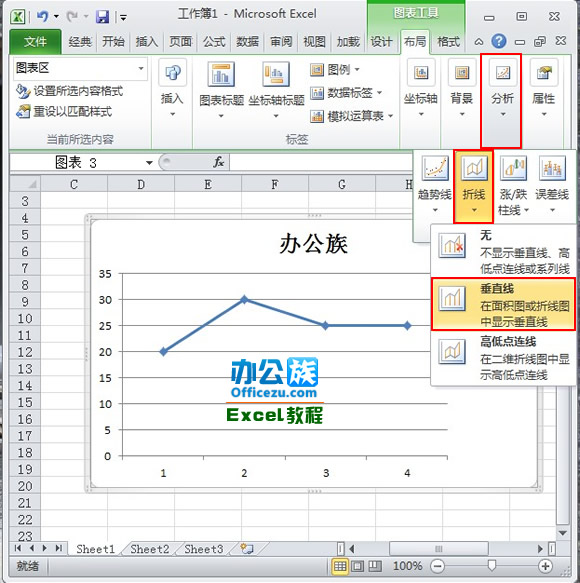Open the 坐标轴 axes group button
The width and height of the screenshot is (580, 583).
420,89
